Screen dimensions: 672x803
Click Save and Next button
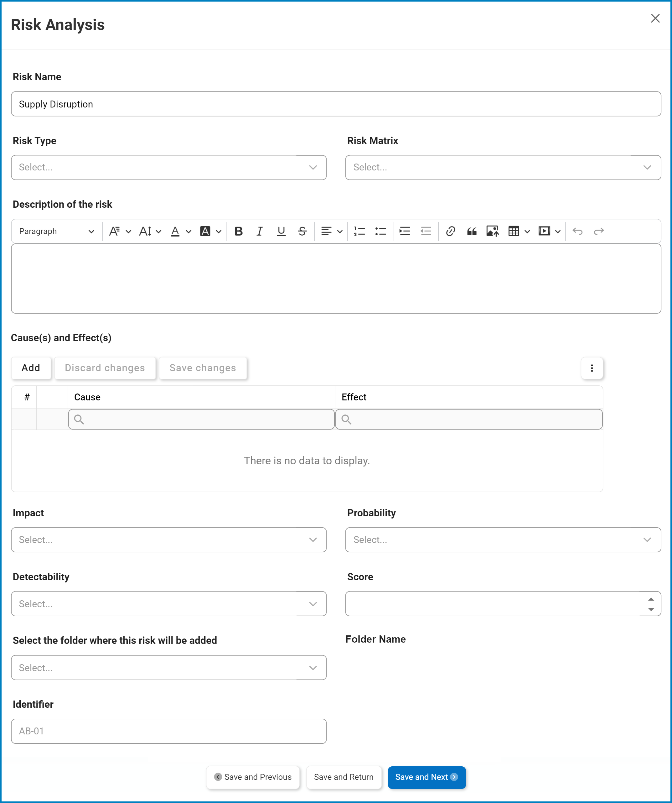(x=426, y=777)
